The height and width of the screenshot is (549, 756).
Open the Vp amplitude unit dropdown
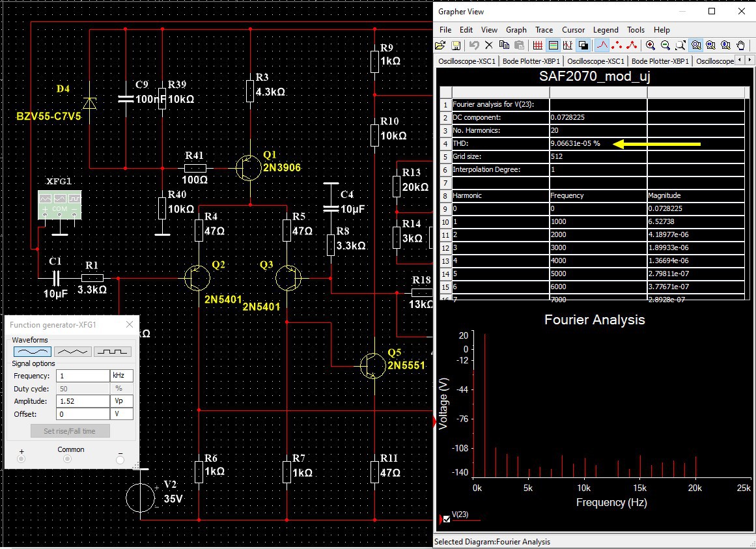tap(122, 401)
